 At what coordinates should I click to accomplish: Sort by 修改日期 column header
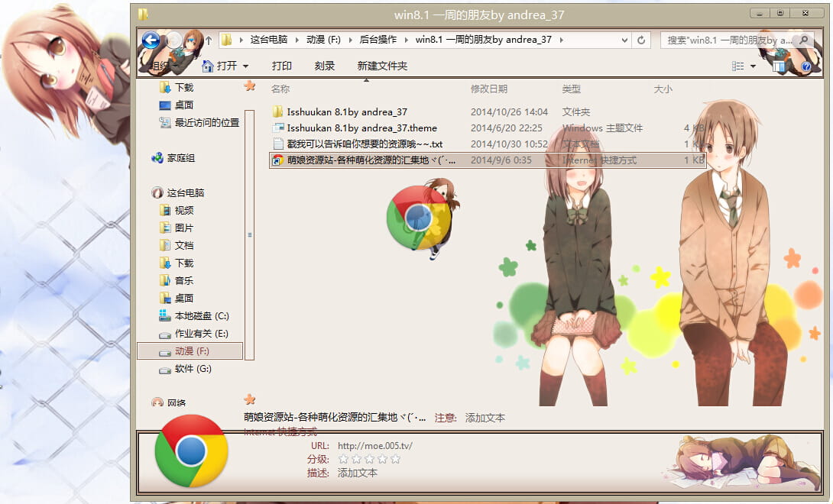pyautogui.click(x=489, y=89)
